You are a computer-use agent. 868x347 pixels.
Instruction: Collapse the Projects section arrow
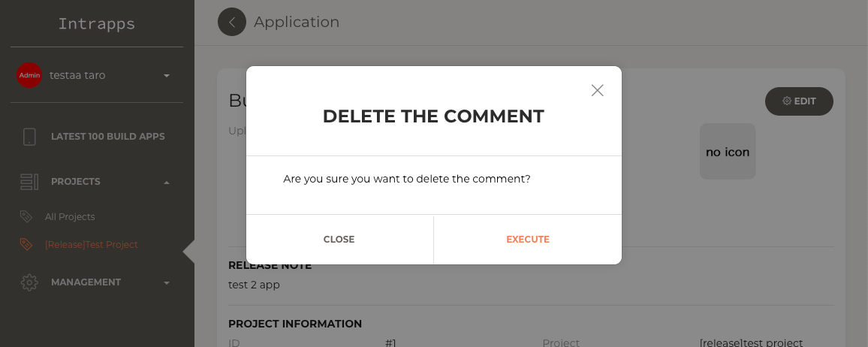167,182
